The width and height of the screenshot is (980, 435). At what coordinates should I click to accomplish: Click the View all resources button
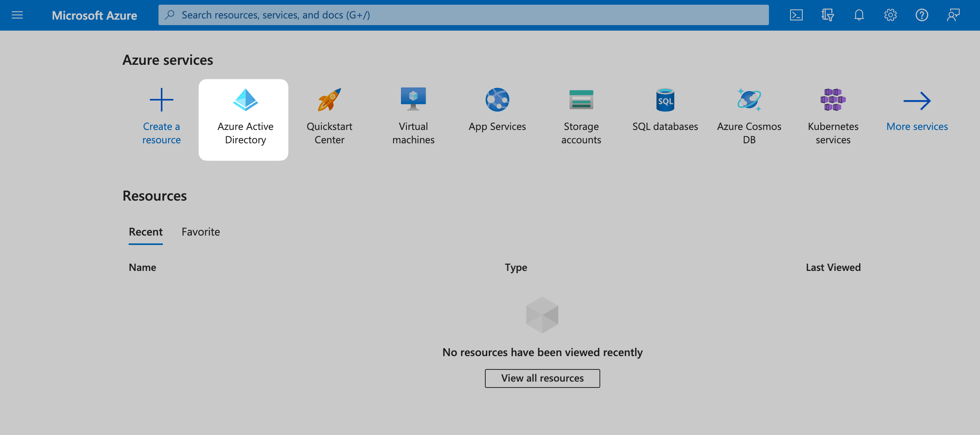[543, 378]
